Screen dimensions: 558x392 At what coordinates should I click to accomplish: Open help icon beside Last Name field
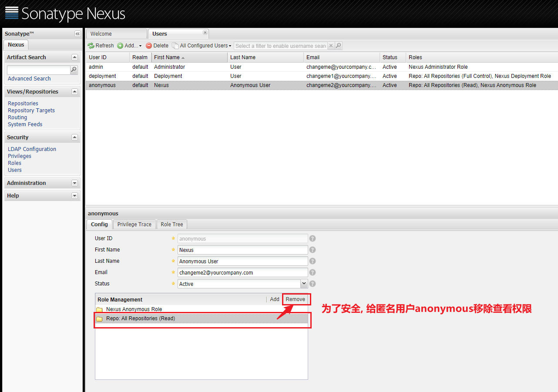[x=312, y=261]
